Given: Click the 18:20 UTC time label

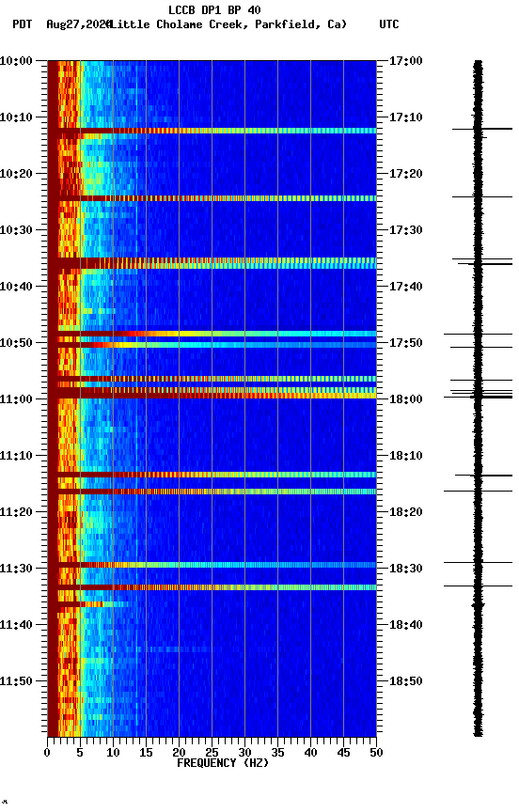Looking at the screenshot, I should click(x=406, y=513).
